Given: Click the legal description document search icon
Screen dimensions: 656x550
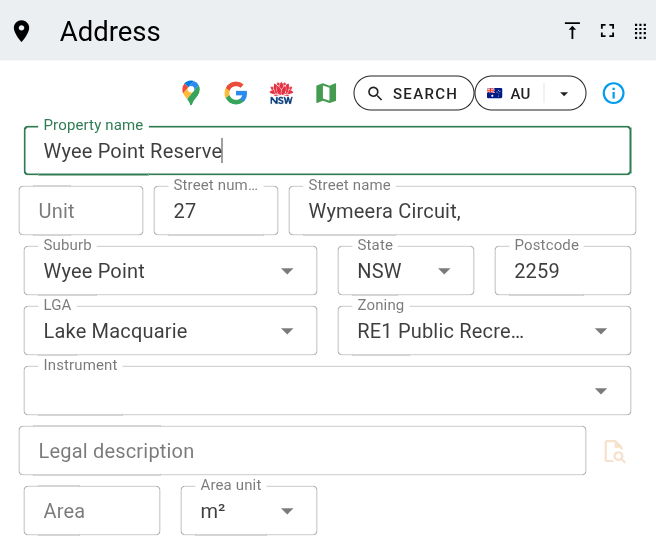Looking at the screenshot, I should coord(615,451).
